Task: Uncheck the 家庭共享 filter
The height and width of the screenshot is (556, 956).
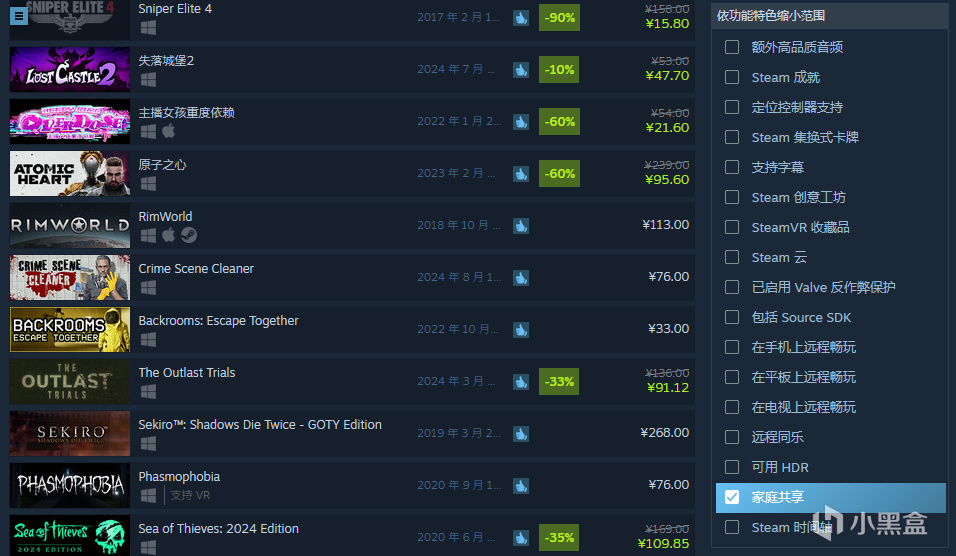Action: 732,497
